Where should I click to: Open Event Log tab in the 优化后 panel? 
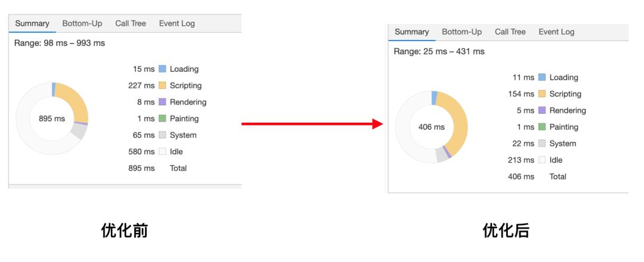tap(556, 32)
